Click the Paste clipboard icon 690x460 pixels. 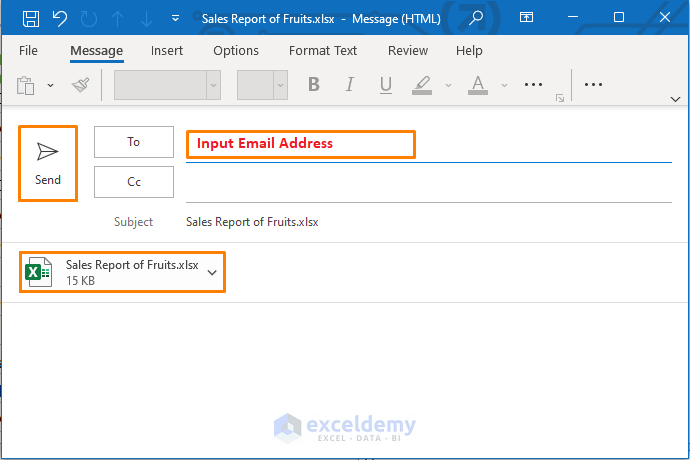tap(27, 86)
